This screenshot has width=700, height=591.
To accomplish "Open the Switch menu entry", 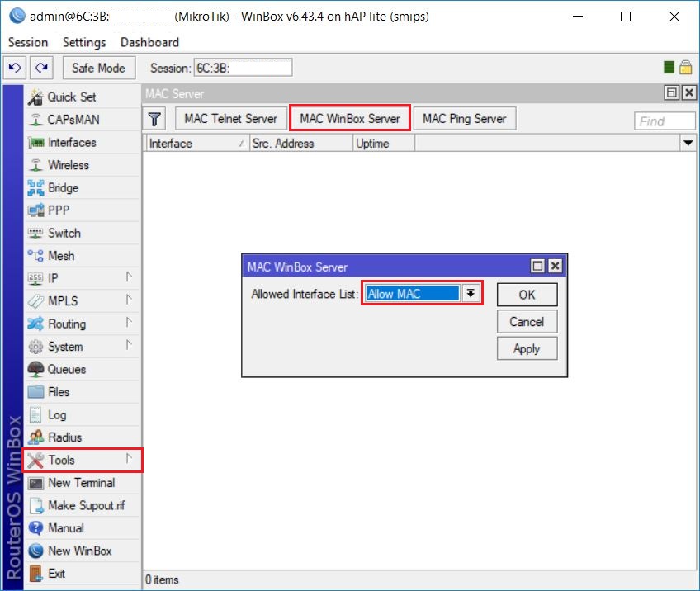I will click(83, 233).
